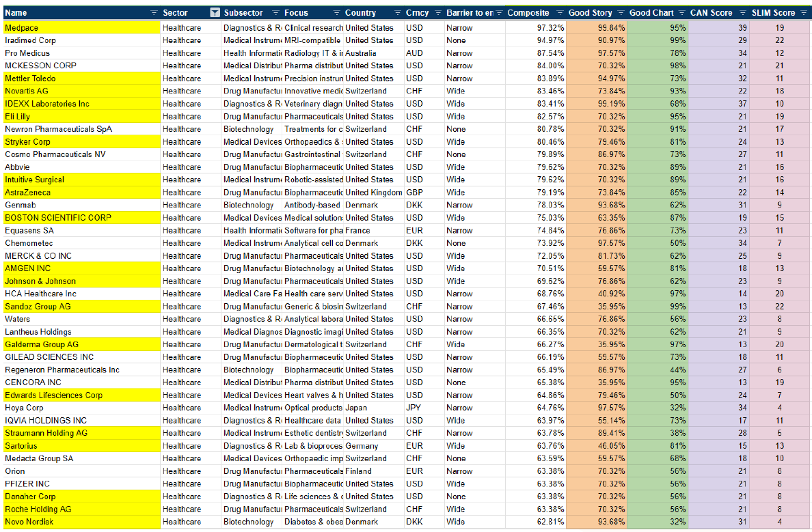Open the Subsector column filter dropdown
This screenshot has height=532, width=812.
(275, 13)
